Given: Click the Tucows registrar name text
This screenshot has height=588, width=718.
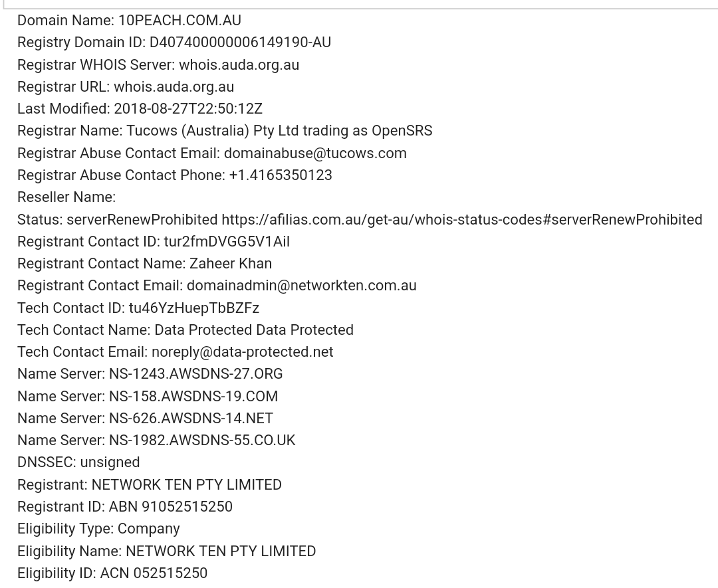Looking at the screenshot, I should click(x=279, y=131).
